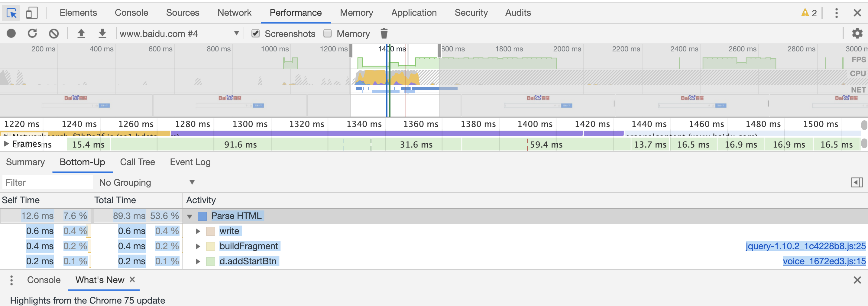
Task: Expand the buildFragment activity row
Action: [198, 246]
